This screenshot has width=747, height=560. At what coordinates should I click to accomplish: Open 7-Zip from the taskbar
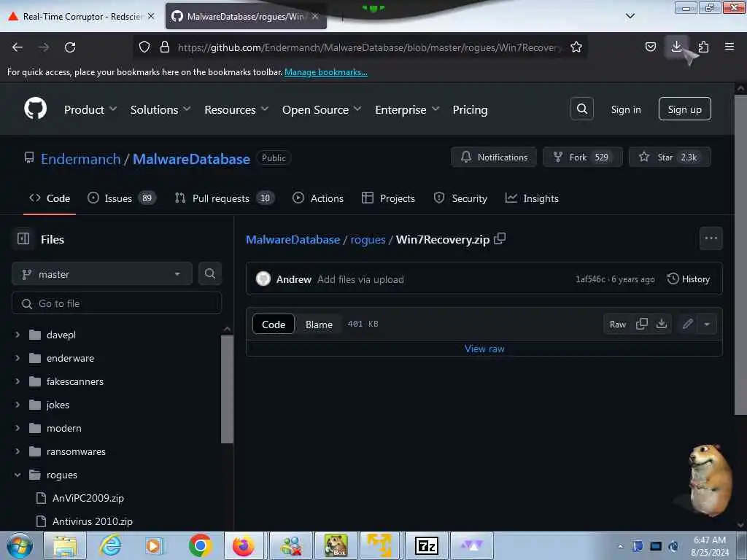(426, 545)
